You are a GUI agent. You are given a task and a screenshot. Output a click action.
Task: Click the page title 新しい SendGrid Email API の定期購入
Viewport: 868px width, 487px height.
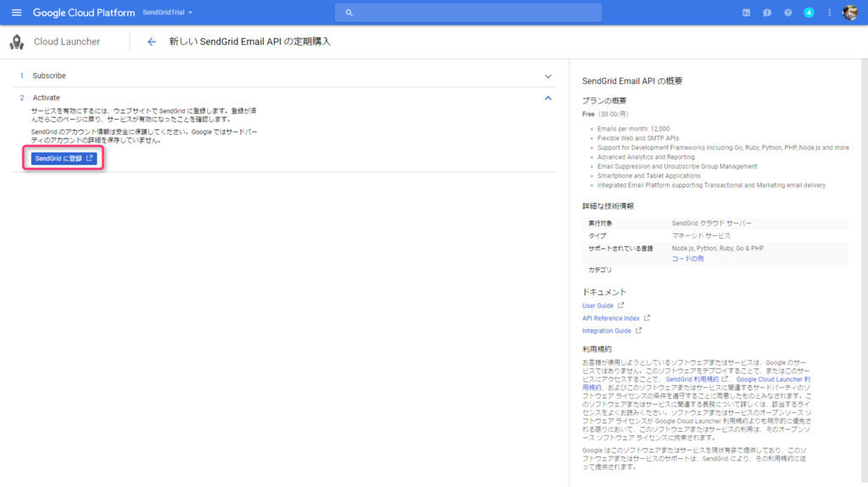250,42
